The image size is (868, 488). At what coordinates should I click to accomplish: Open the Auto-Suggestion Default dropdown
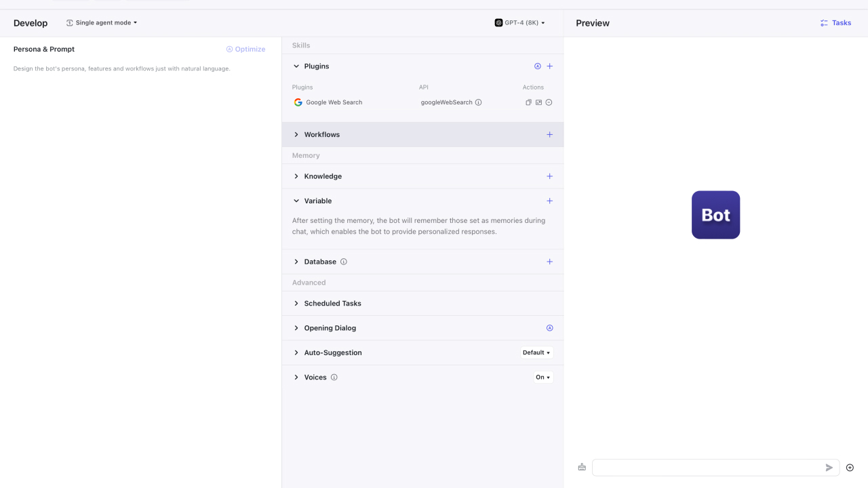pos(537,353)
